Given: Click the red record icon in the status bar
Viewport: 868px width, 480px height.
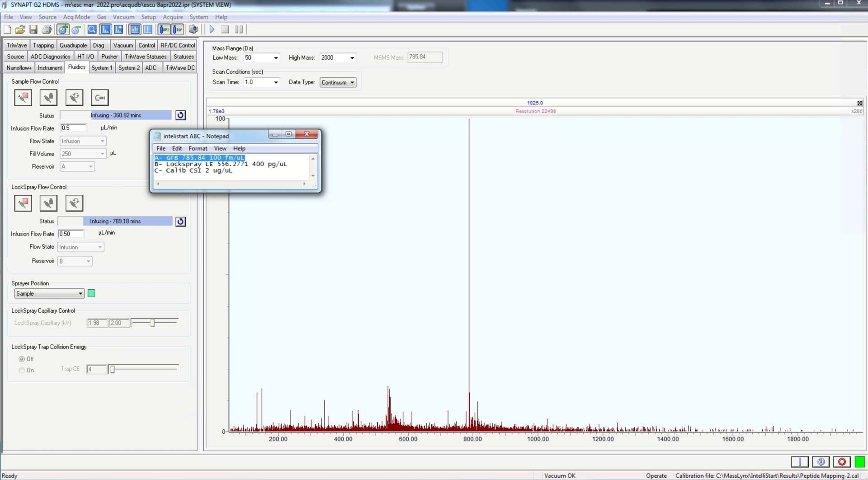Looking at the screenshot, I should pos(841,462).
